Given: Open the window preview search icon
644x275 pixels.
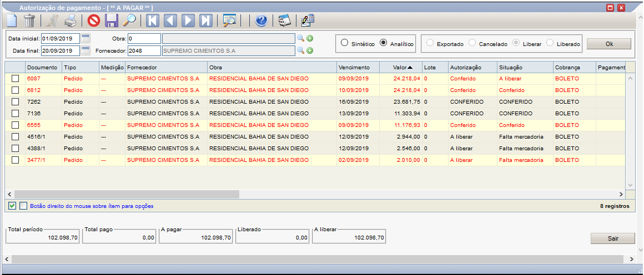Looking at the screenshot, I should (229, 20).
